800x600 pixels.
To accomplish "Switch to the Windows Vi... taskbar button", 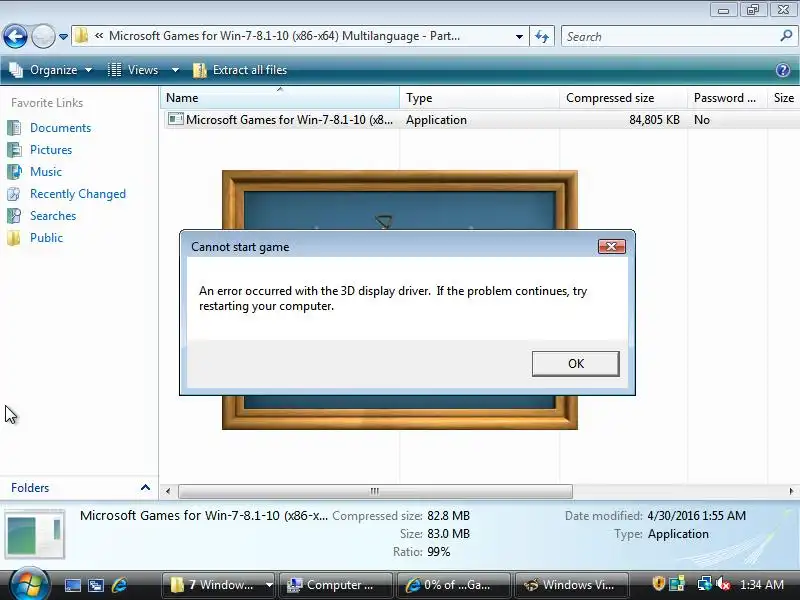I will pyautogui.click(x=571, y=585).
